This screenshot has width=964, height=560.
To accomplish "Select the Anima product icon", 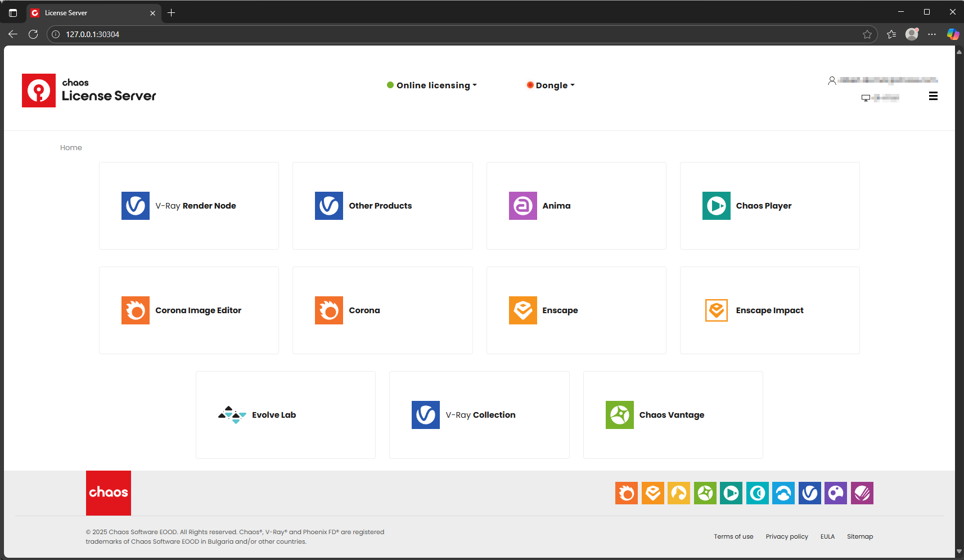I will click(522, 206).
